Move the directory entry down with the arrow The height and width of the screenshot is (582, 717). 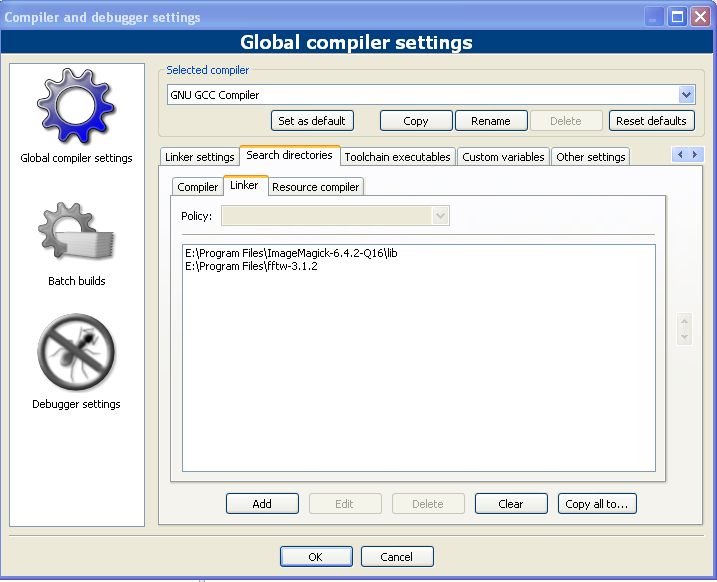(685, 337)
